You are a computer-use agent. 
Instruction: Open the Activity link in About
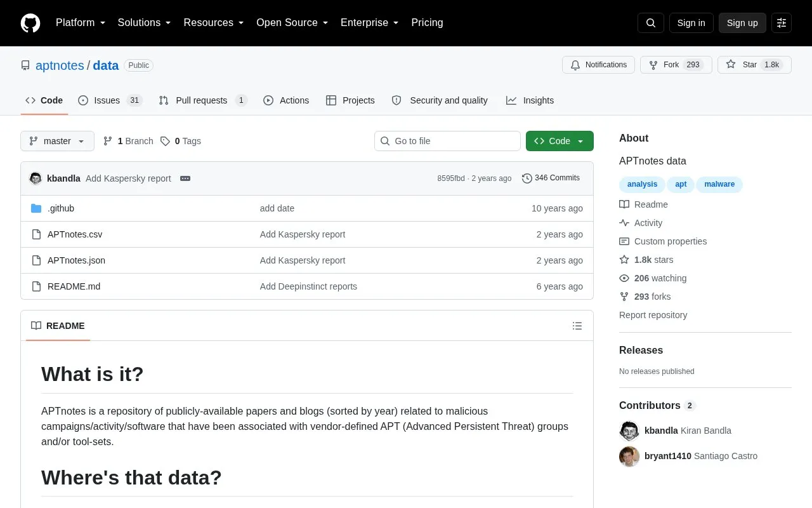641,223
